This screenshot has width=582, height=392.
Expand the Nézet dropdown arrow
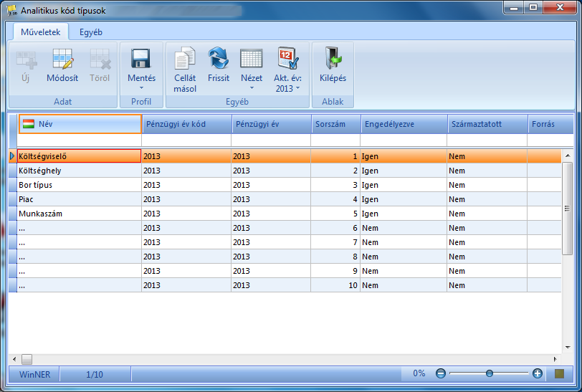(x=252, y=88)
